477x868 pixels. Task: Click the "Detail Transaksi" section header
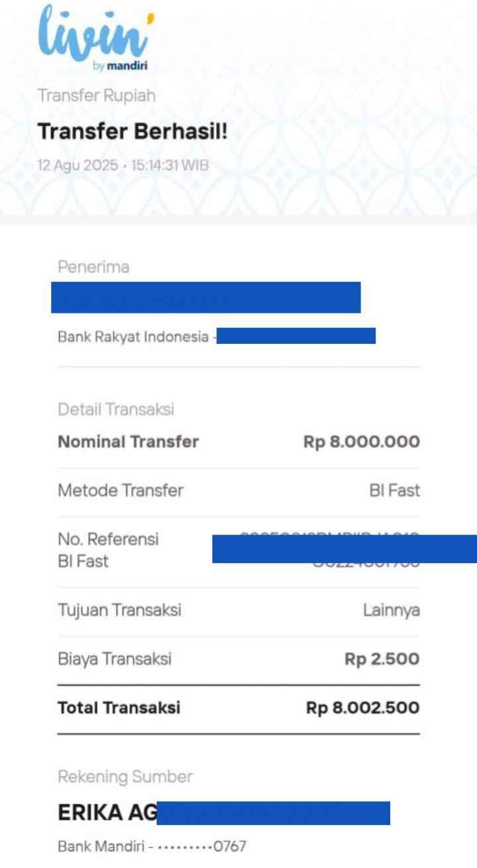116,409
